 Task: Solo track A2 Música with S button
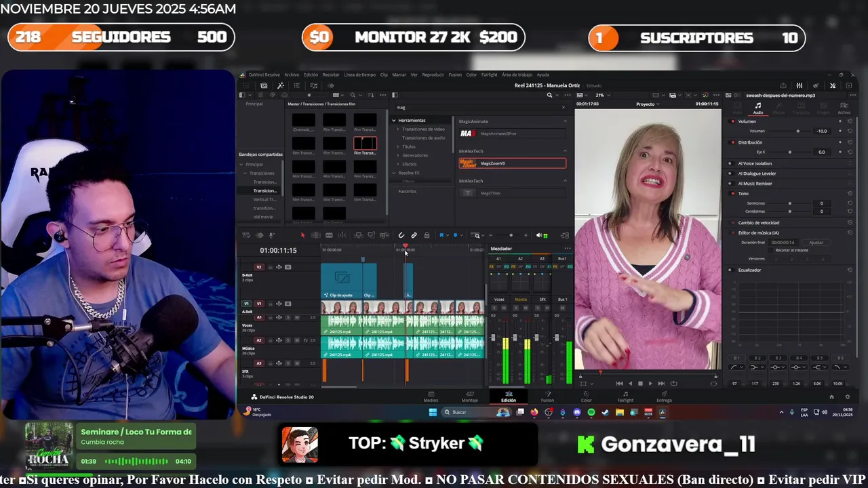tap(288, 340)
